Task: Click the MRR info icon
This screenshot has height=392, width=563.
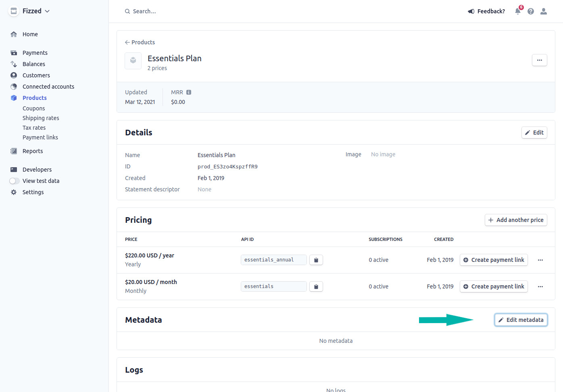Action: 189,92
